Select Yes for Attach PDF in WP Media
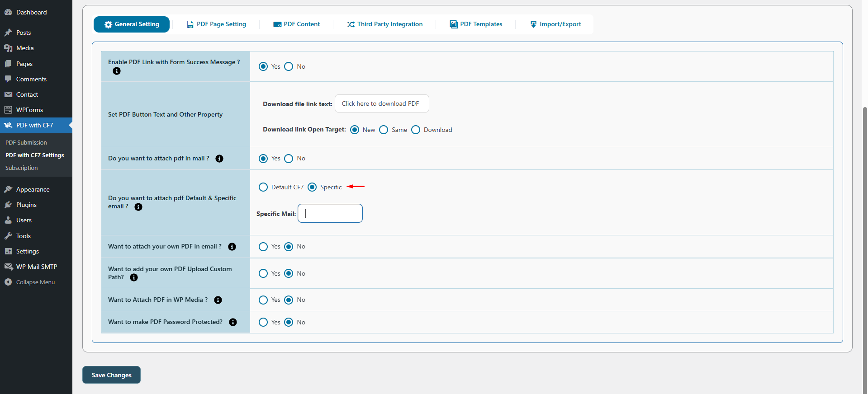 point(263,300)
